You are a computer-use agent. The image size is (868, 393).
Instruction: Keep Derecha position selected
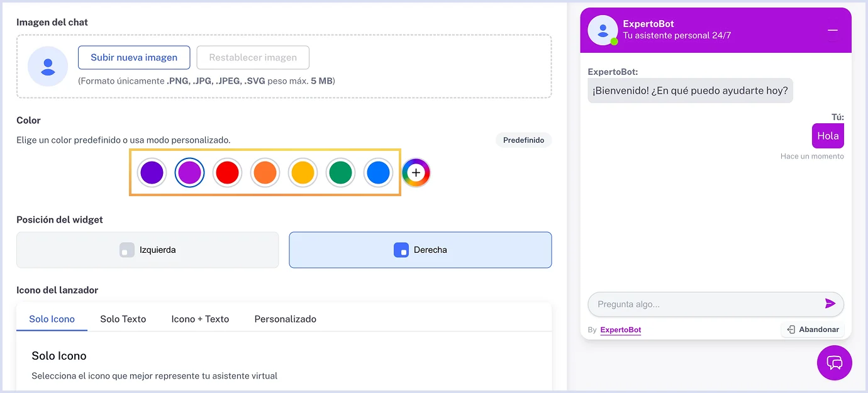(420, 250)
